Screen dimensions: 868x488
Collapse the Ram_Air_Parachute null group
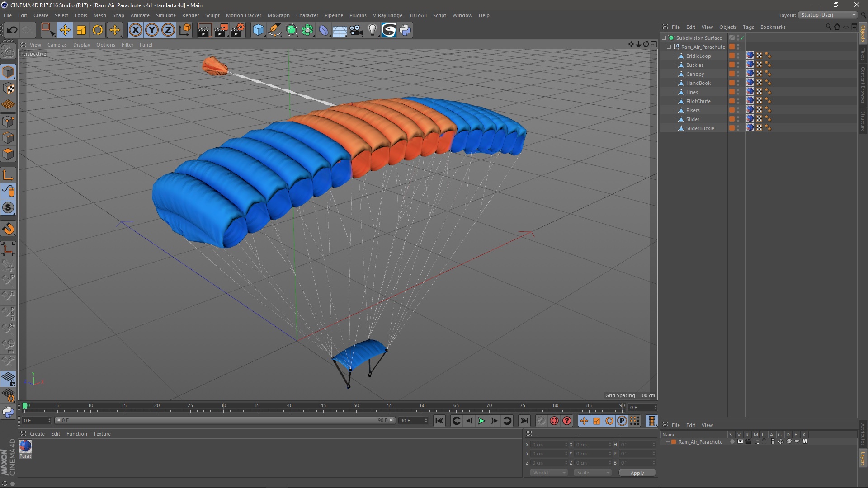point(669,47)
